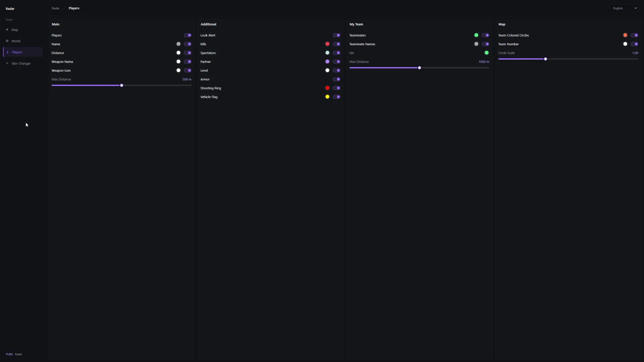The width and height of the screenshot is (644, 362).
Task: Toggle Weapon Icon switch
Action: pyautogui.click(x=187, y=70)
